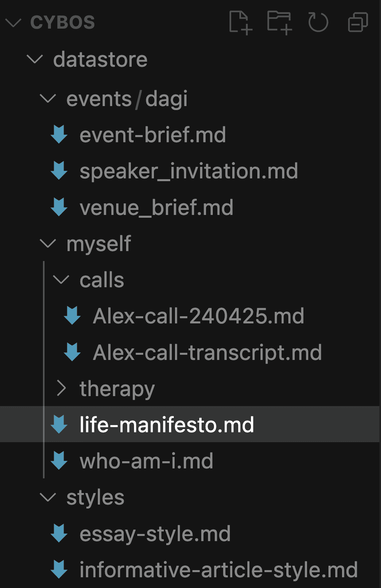Image resolution: width=381 pixels, height=588 pixels.
Task: Collapse the calls folder
Action: [x=61, y=280]
